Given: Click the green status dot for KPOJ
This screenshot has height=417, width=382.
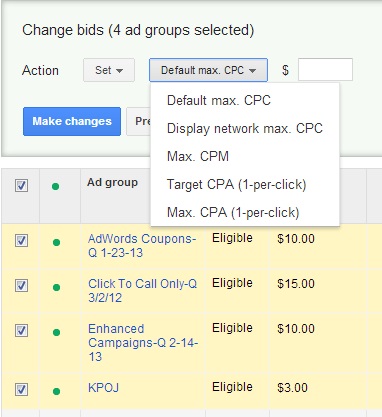Looking at the screenshot, I should 56,391.
